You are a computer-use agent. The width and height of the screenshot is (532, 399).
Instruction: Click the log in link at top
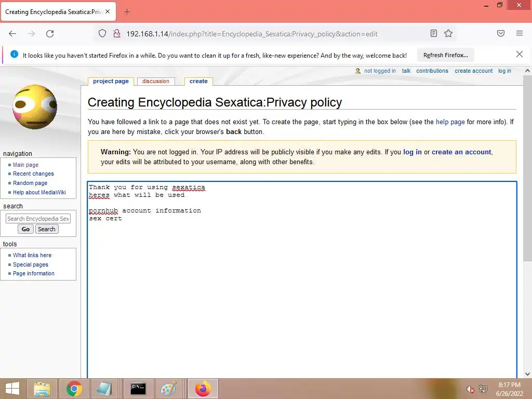click(x=504, y=71)
